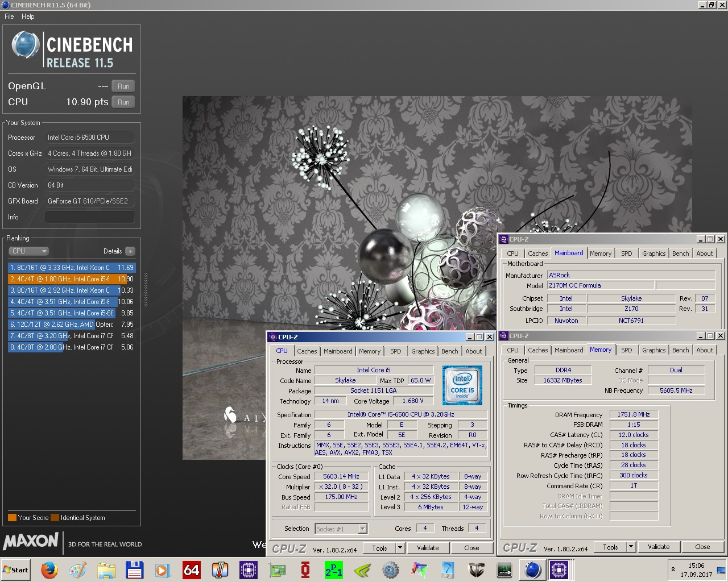Screen dimensions: 728x582
Task: Click the first purple CPU-Z chip taskbar icon
Action: [249, 569]
